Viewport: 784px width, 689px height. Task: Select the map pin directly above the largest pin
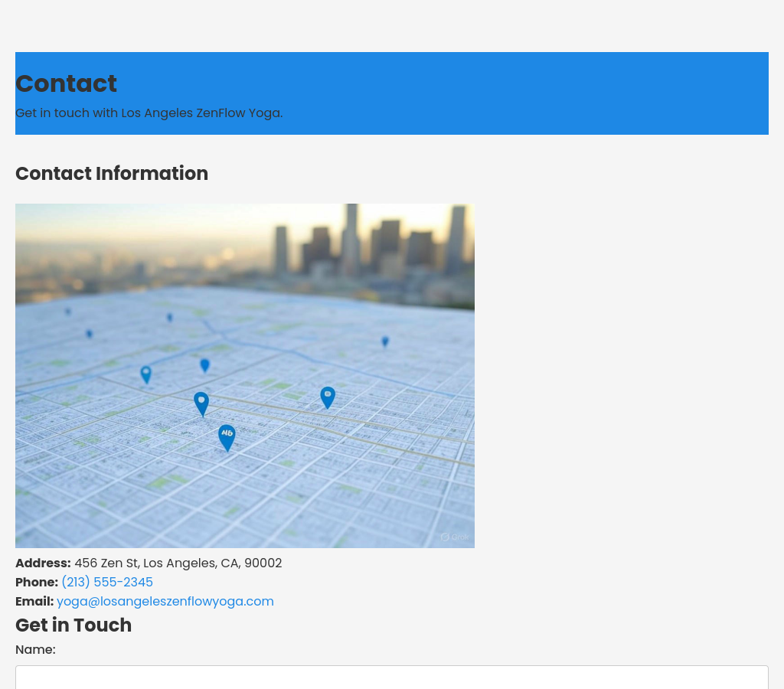(201, 402)
